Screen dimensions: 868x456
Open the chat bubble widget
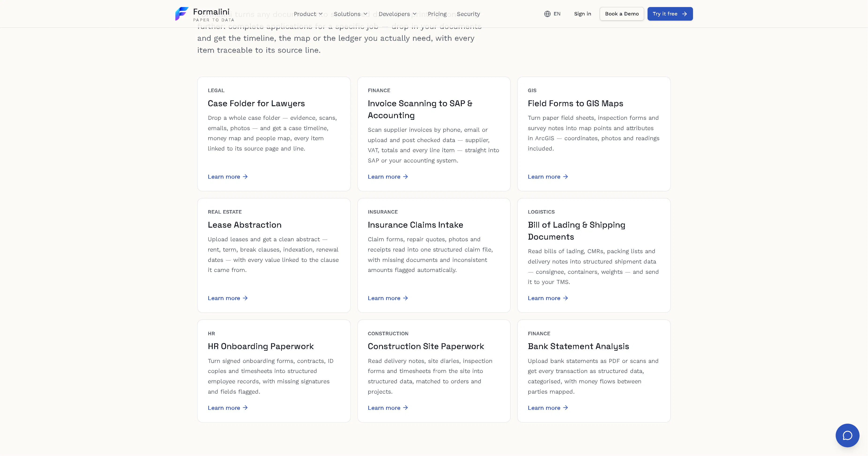(847, 435)
